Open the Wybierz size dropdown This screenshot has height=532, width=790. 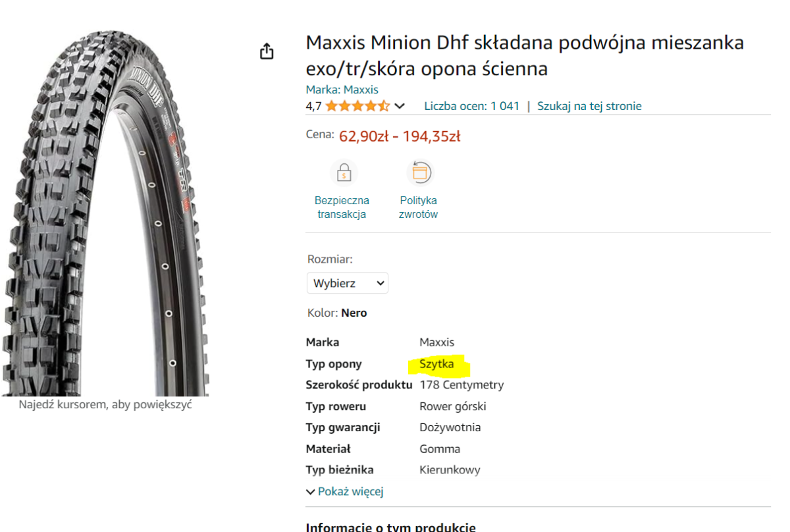click(348, 283)
